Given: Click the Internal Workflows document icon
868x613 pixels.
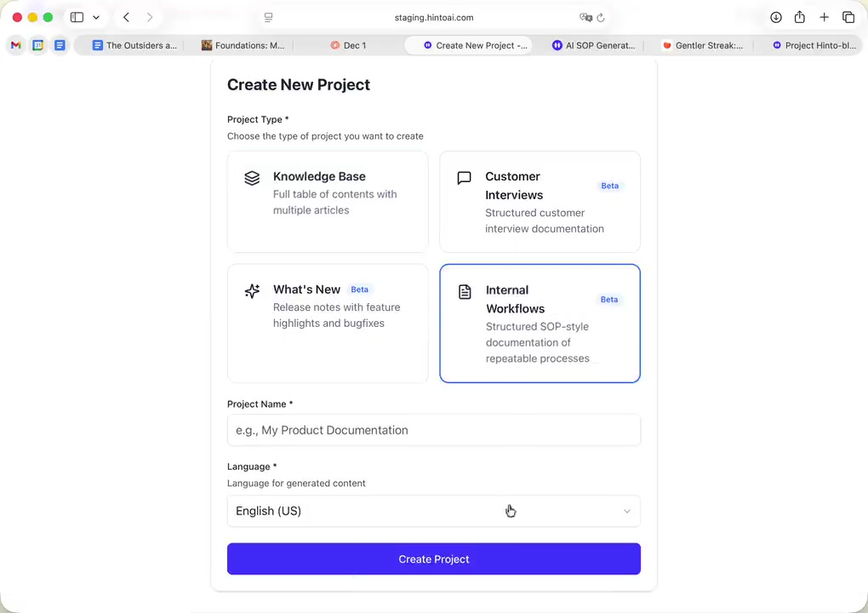Looking at the screenshot, I should pyautogui.click(x=465, y=292).
